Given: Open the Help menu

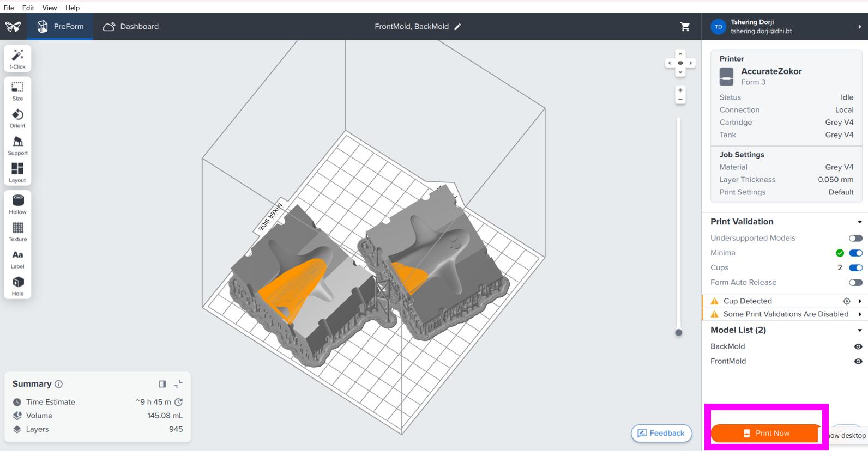Looking at the screenshot, I should [73, 8].
